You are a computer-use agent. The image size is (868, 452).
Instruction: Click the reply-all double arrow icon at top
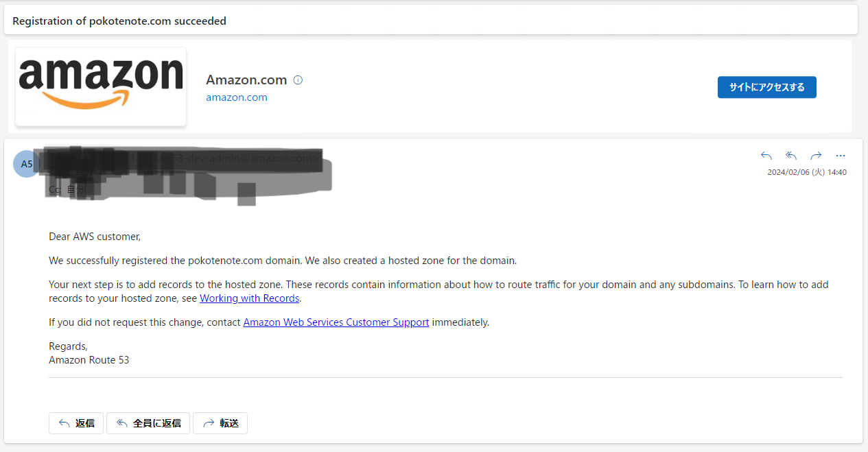click(x=791, y=156)
